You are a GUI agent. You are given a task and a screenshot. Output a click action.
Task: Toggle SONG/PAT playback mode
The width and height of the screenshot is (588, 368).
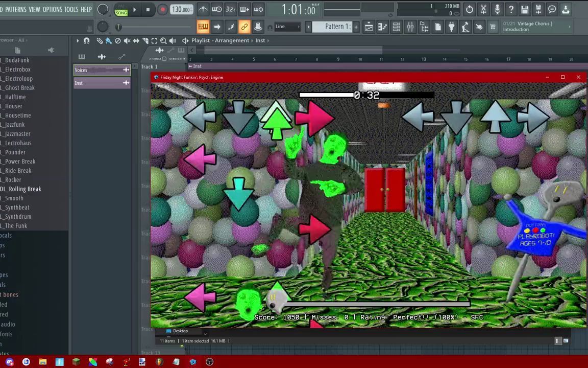point(121,10)
